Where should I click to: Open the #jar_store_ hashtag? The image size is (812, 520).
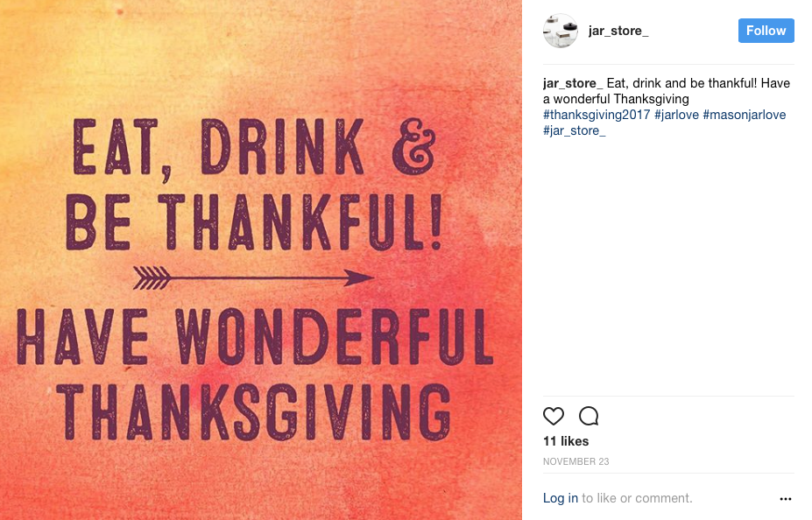(575, 130)
